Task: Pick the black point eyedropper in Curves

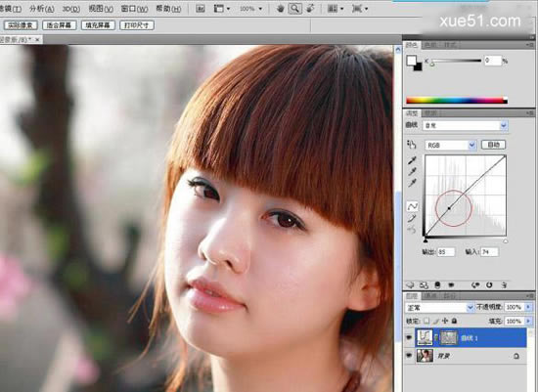Action: 412,160
